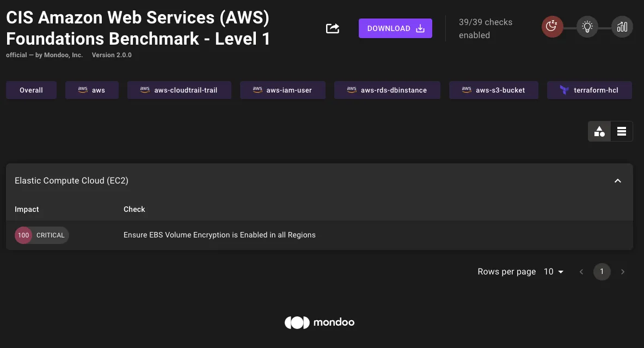Click the 39/39 checks enabled text

point(486,28)
